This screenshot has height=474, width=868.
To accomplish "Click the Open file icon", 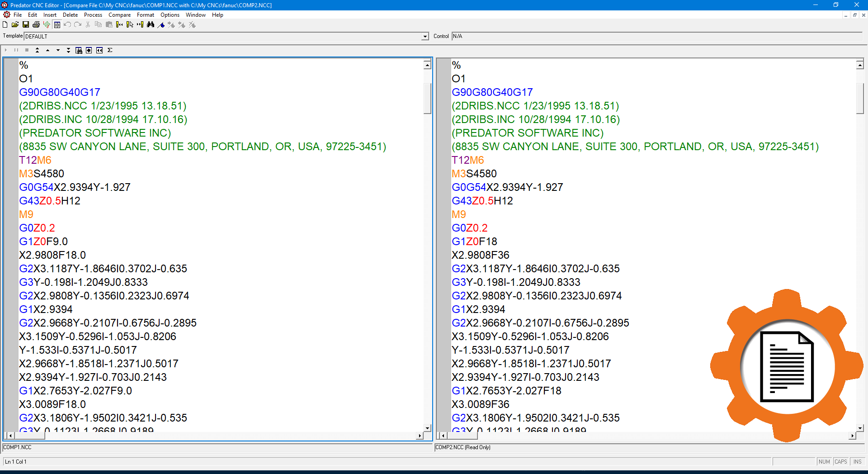I will point(15,25).
